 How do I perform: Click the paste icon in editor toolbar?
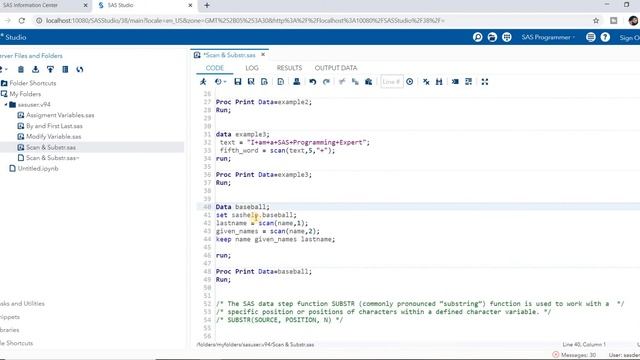pyautogui.click(x=369, y=82)
